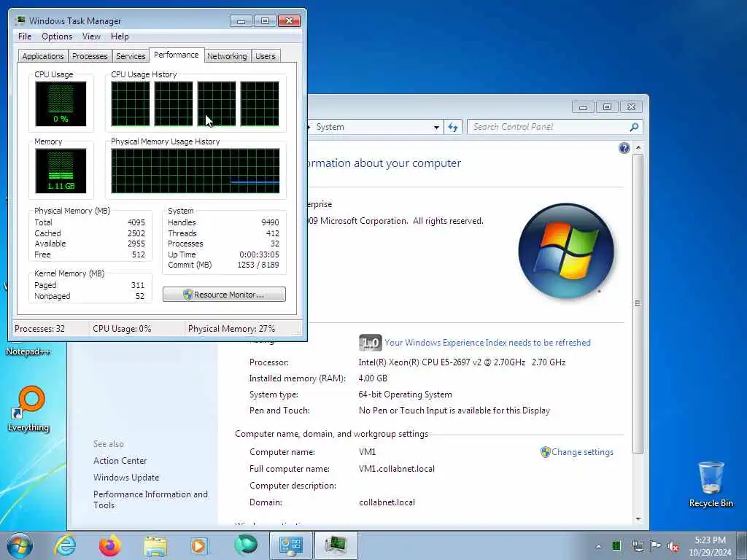Open Windows Explorer folder taskbar icon

click(155, 546)
